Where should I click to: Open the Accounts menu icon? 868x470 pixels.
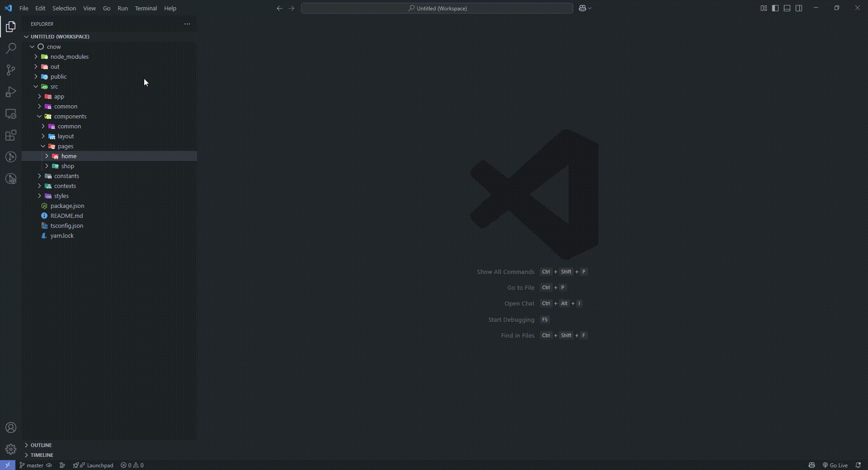pyautogui.click(x=11, y=428)
